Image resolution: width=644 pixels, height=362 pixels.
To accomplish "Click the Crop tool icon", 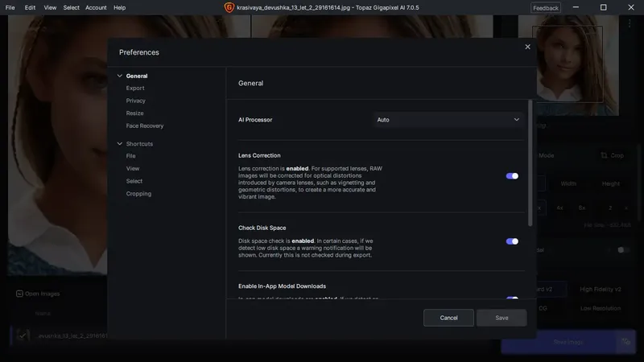I will [x=604, y=155].
